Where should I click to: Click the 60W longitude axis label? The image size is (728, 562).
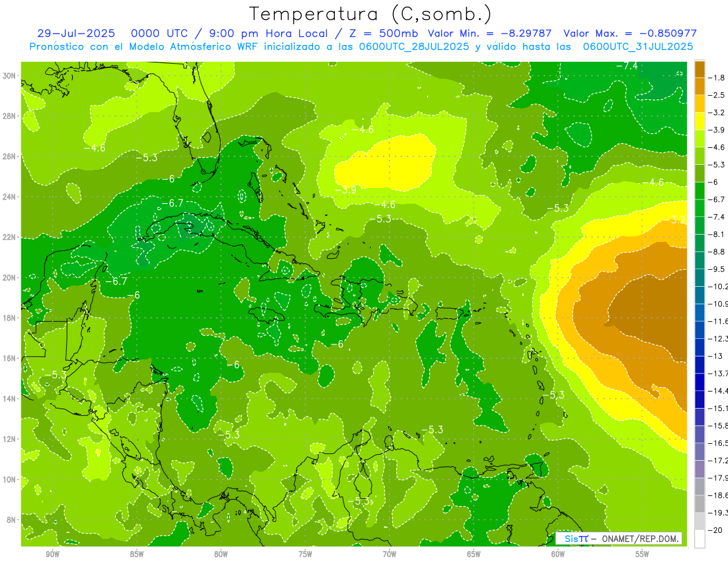pyautogui.click(x=558, y=555)
